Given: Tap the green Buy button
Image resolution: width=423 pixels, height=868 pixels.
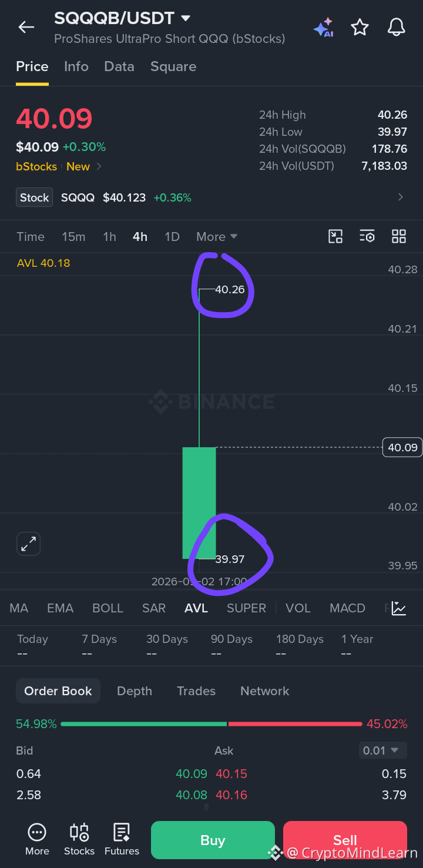Looking at the screenshot, I should [x=213, y=840].
